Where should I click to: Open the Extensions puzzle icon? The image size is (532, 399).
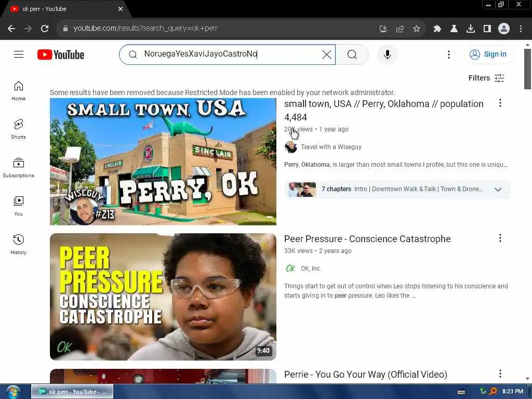point(437,29)
